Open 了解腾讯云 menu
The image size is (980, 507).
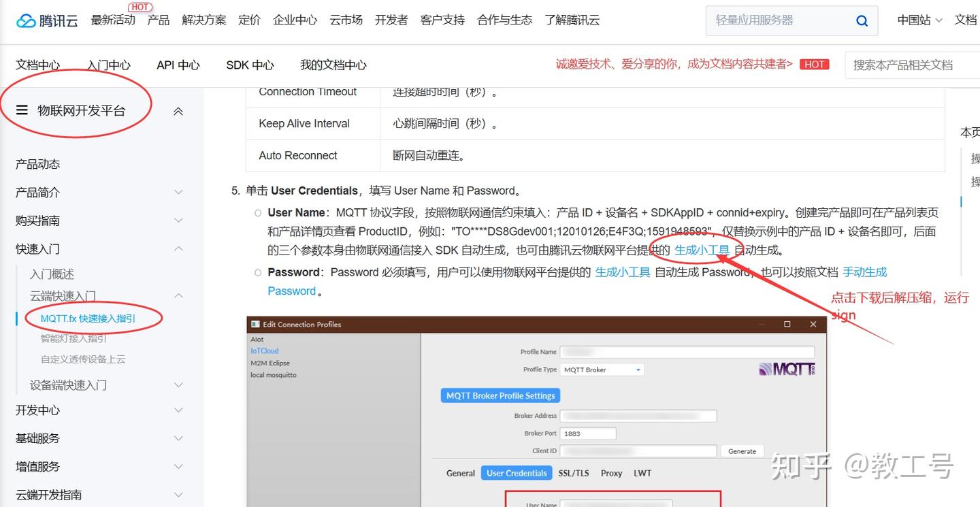[572, 20]
